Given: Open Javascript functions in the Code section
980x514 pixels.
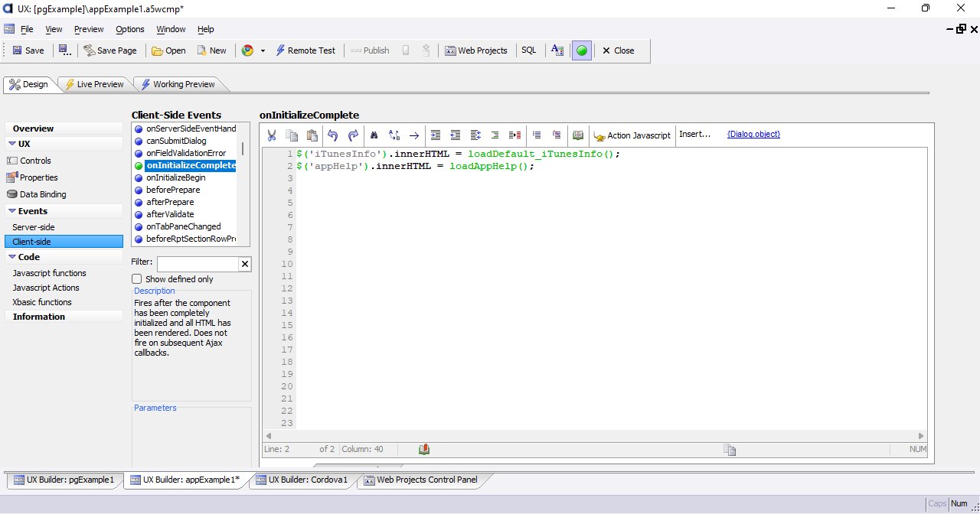Looking at the screenshot, I should (x=49, y=273).
